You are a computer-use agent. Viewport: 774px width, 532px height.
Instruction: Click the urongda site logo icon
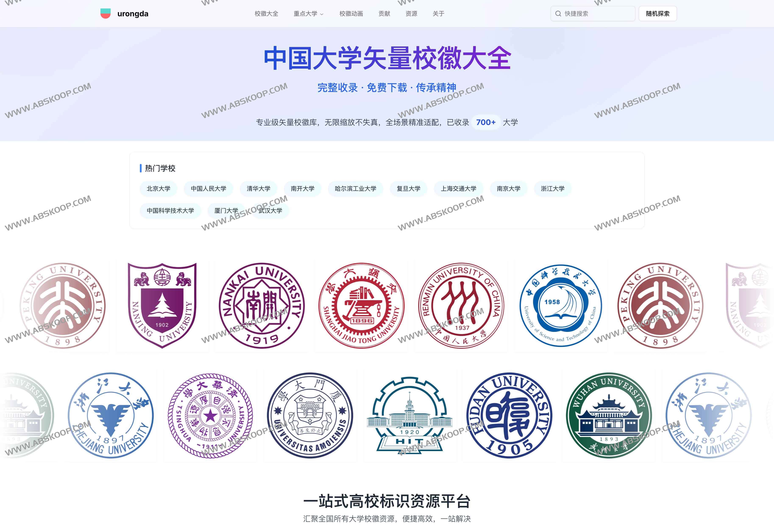click(106, 14)
